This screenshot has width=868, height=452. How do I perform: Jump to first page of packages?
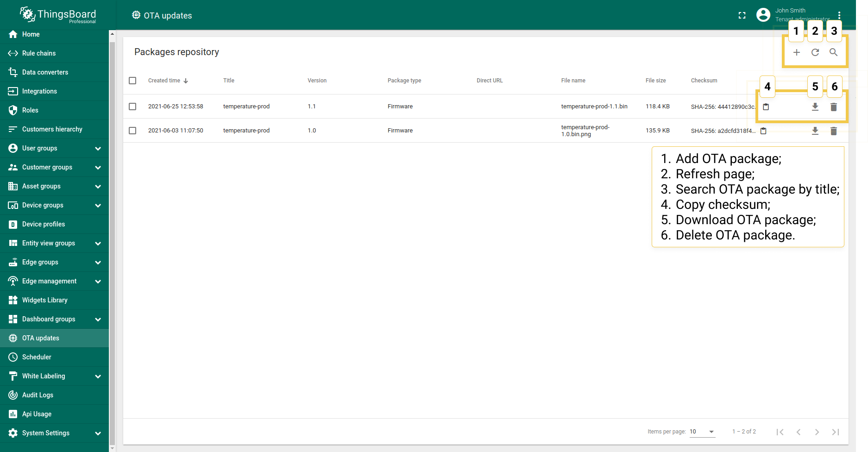click(780, 432)
